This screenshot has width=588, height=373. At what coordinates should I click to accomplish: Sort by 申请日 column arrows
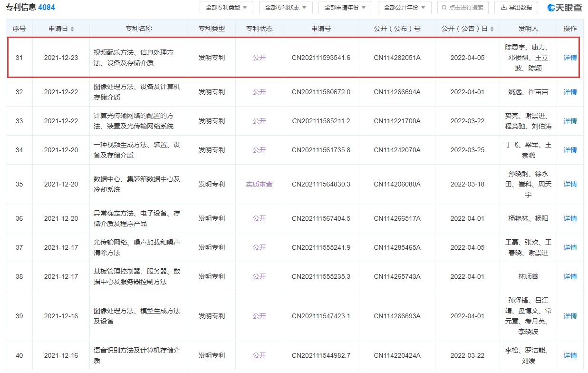(x=72, y=29)
